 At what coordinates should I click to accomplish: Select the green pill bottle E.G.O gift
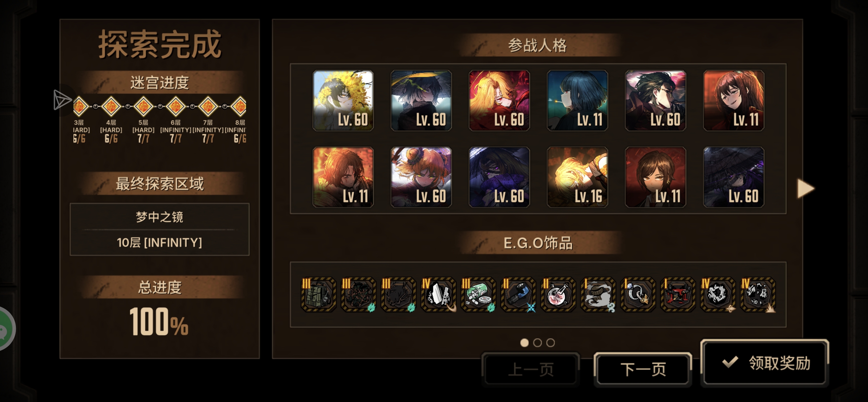click(478, 295)
